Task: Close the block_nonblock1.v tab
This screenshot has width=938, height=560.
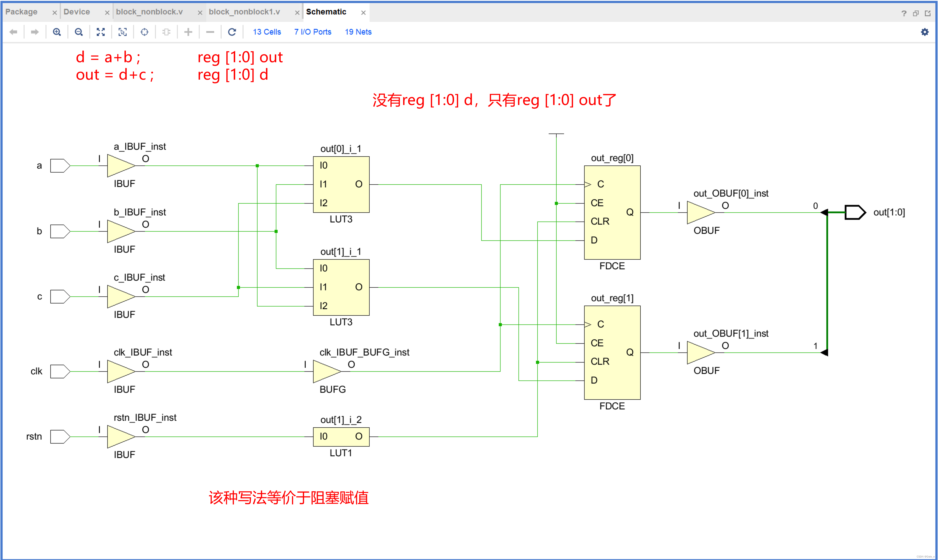Action: click(x=297, y=13)
